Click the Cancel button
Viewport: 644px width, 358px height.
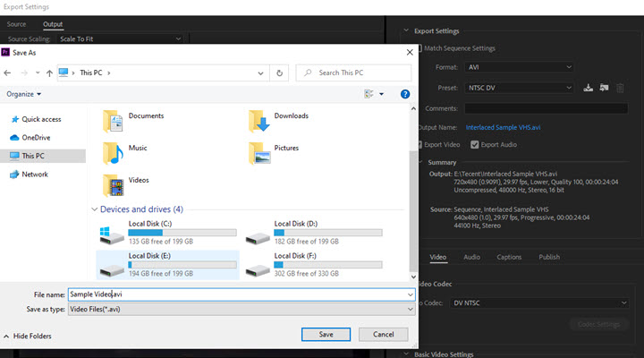[x=383, y=335]
